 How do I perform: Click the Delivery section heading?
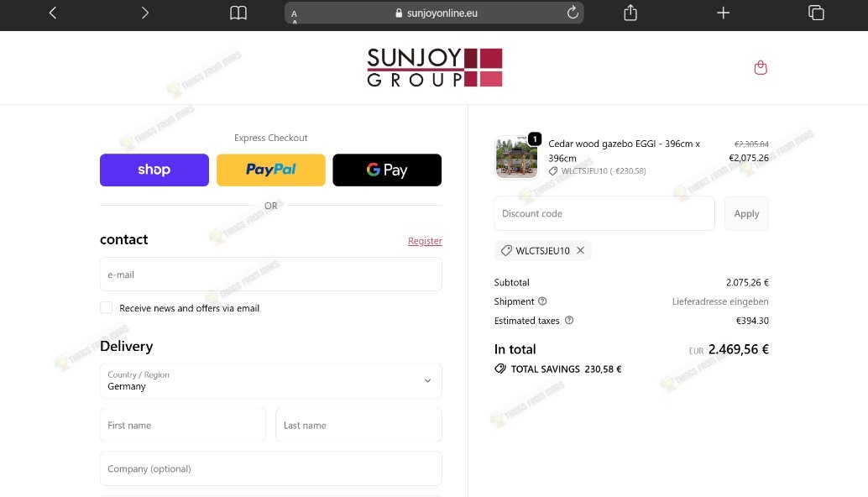126,347
